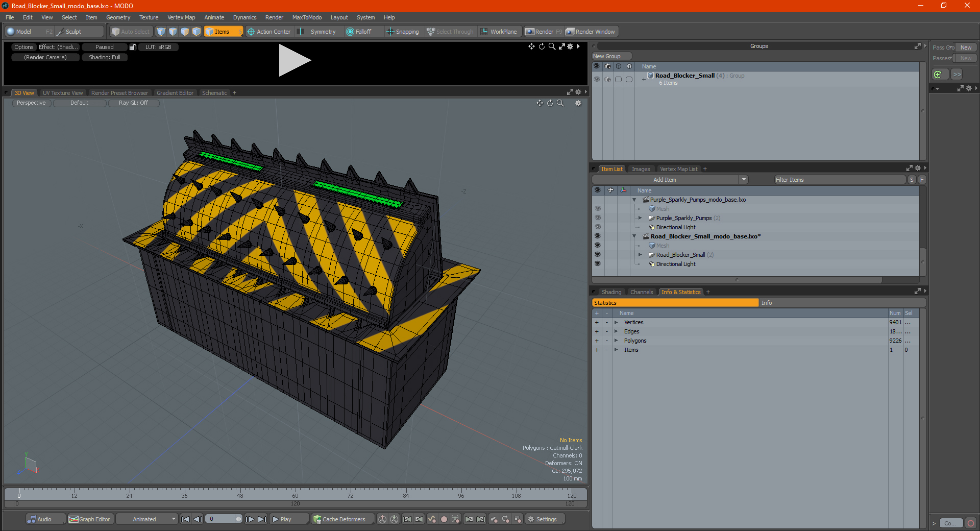
Task: Open Animated keying dropdown
Action: pyautogui.click(x=147, y=519)
